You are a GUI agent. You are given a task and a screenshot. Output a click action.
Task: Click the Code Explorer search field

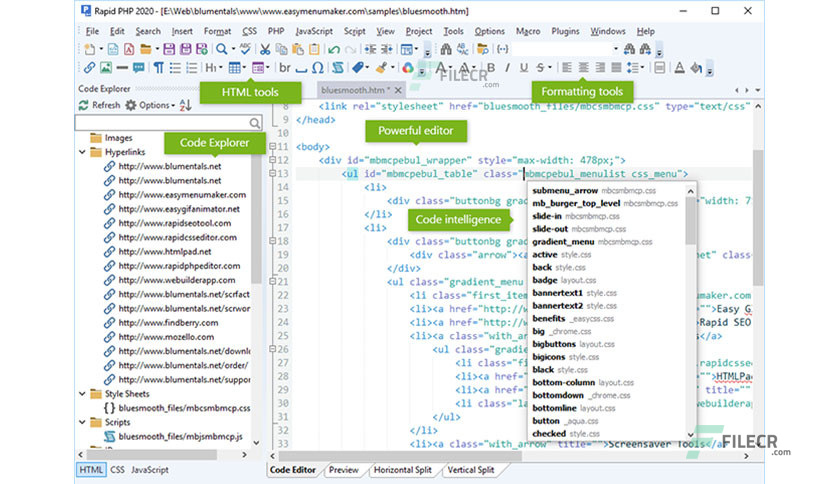(x=168, y=123)
